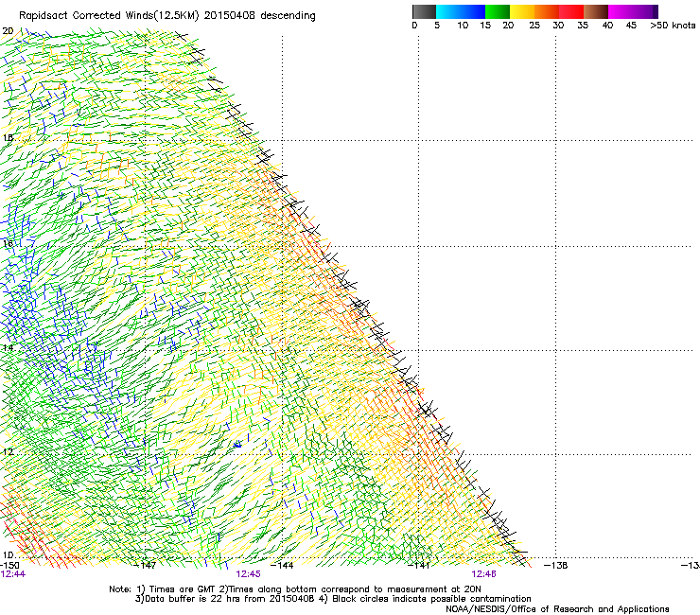
Task: Click the magenta-purple 40-50 knots legend segment
Action: point(633,11)
